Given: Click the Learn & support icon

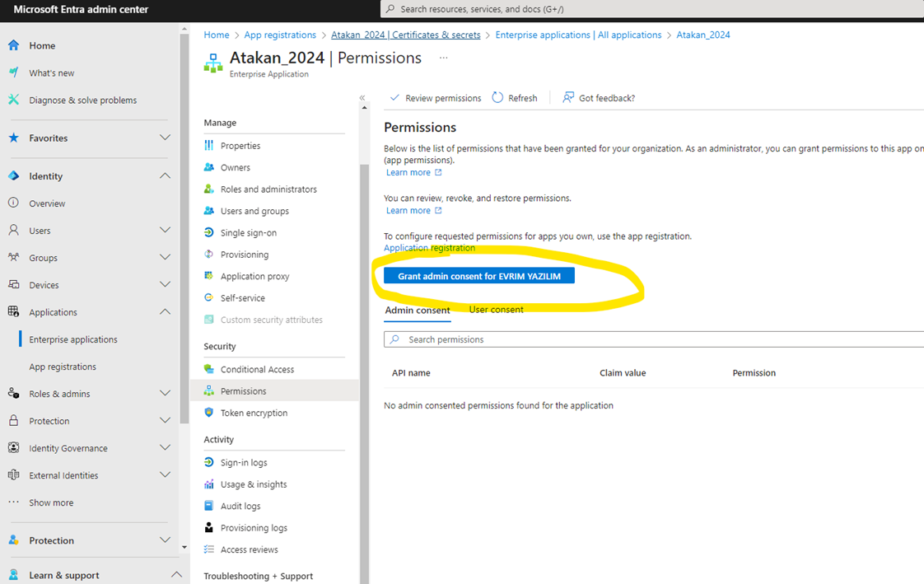Looking at the screenshot, I should click(13, 575).
